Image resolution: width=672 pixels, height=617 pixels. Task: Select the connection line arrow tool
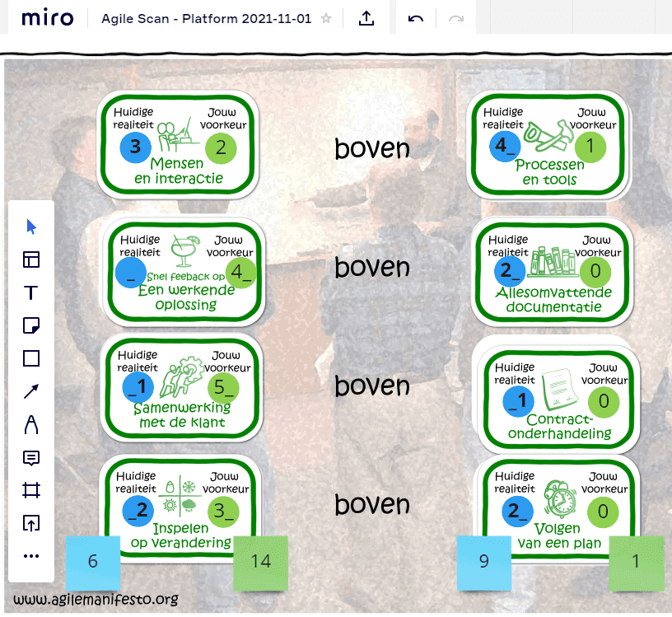[x=30, y=391]
